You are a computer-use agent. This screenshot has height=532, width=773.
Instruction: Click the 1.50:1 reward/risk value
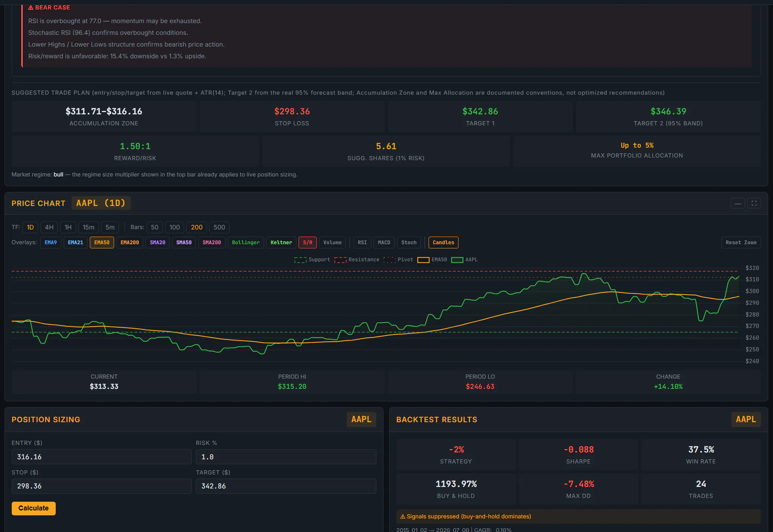135,146
